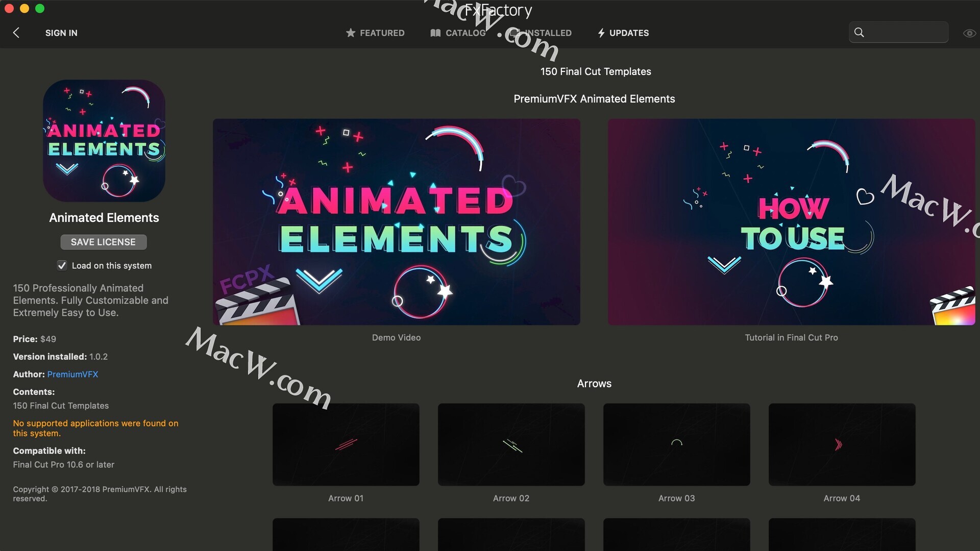Click the Arrow 01 label
Screen dimensions: 980x551
(x=346, y=498)
